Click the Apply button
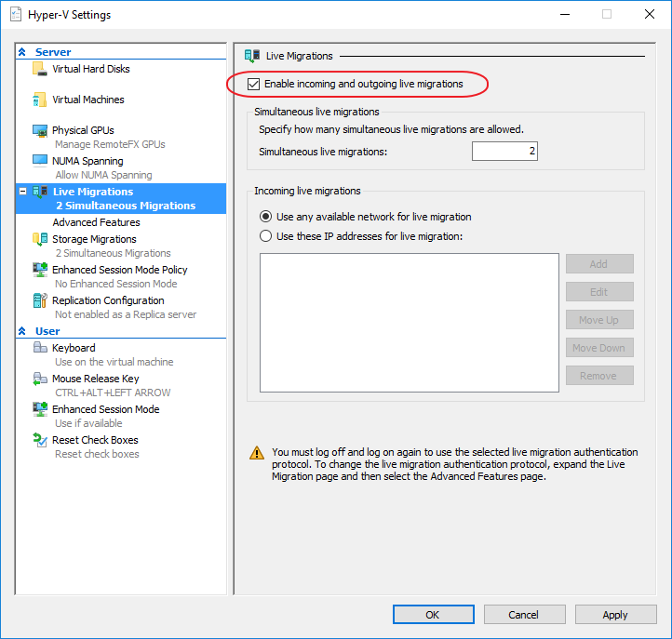 pyautogui.click(x=616, y=615)
